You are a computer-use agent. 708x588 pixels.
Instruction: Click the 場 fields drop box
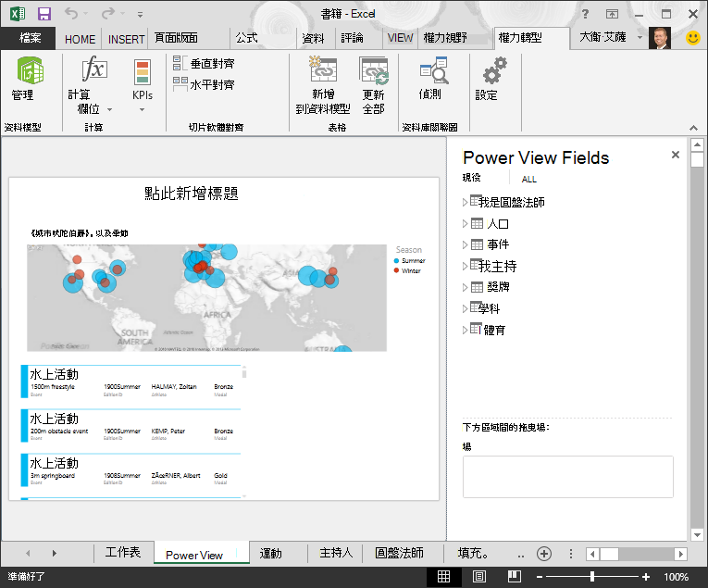pos(568,477)
